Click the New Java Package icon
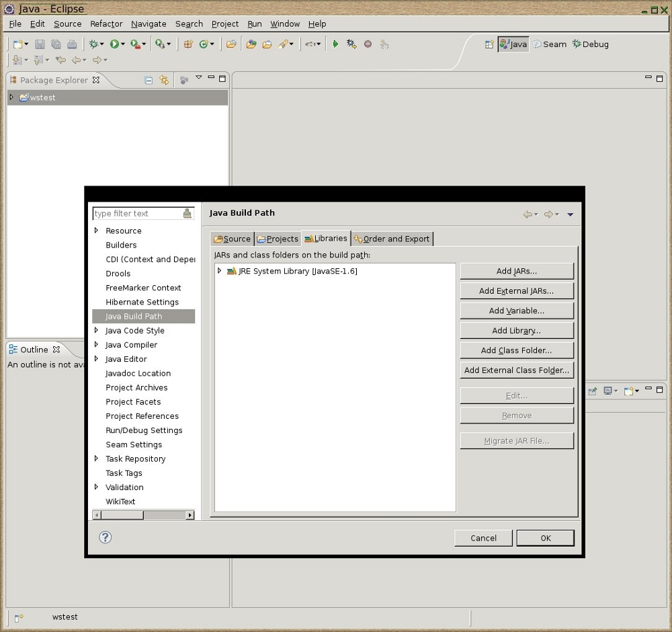 (x=188, y=44)
